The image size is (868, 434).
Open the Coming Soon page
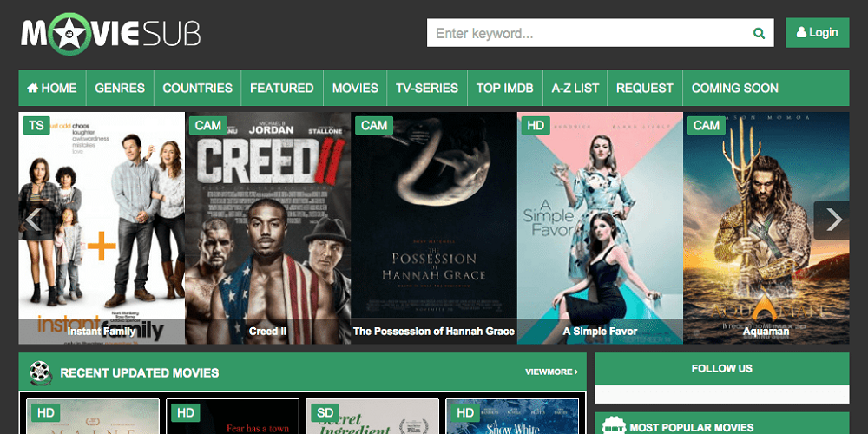[735, 88]
